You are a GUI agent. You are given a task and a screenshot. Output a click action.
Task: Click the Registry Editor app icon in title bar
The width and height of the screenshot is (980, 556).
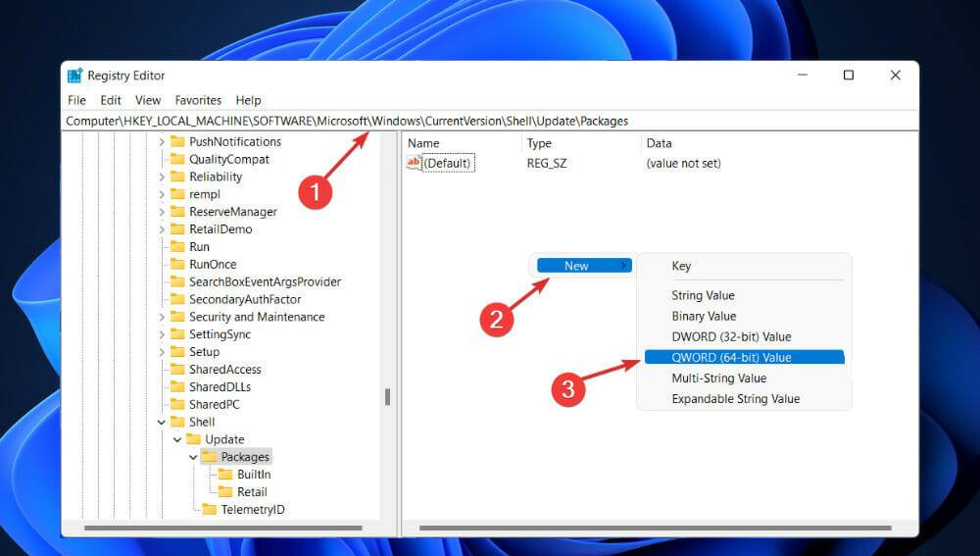tap(75, 76)
